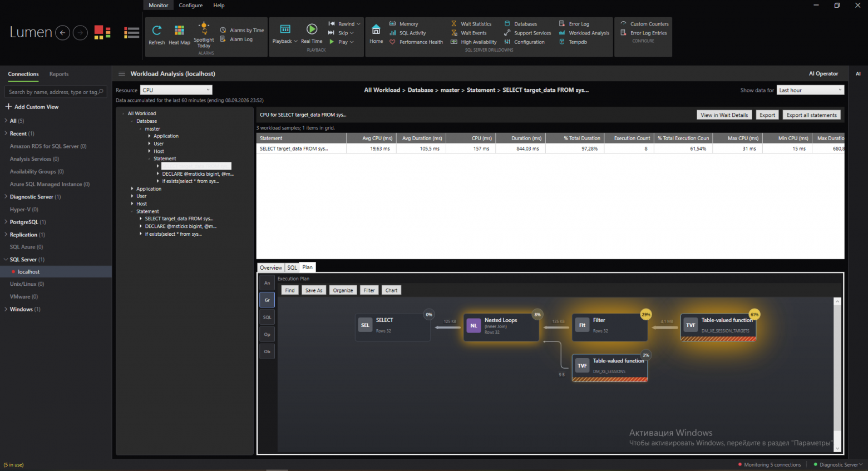The width and height of the screenshot is (868, 471).
Task: Expand the All (5) connections group
Action: tap(6, 121)
